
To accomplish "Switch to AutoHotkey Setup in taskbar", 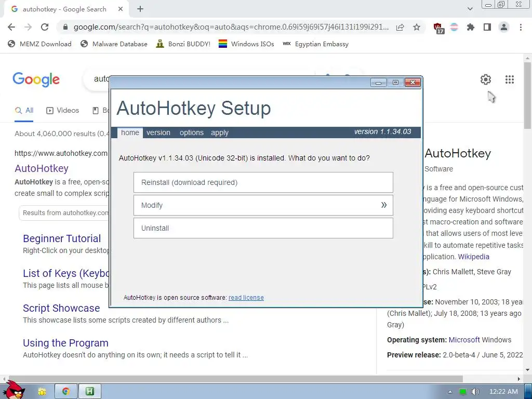I will (89, 392).
